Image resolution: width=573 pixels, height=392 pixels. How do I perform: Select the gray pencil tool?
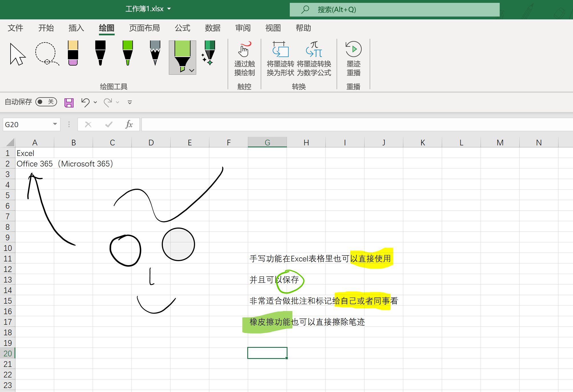click(155, 53)
